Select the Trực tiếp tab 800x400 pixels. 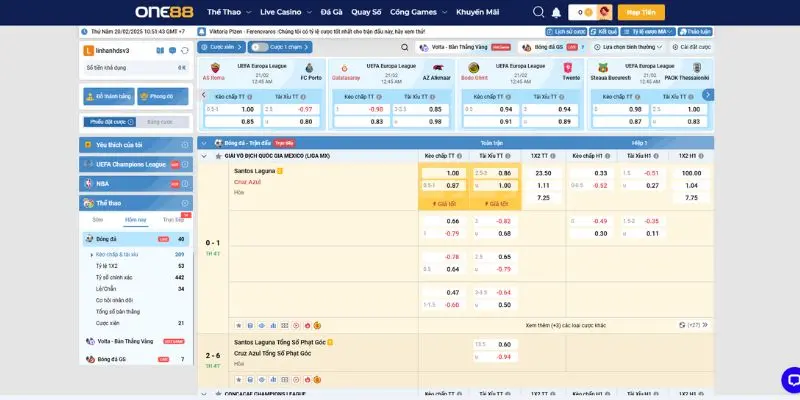coord(173,220)
